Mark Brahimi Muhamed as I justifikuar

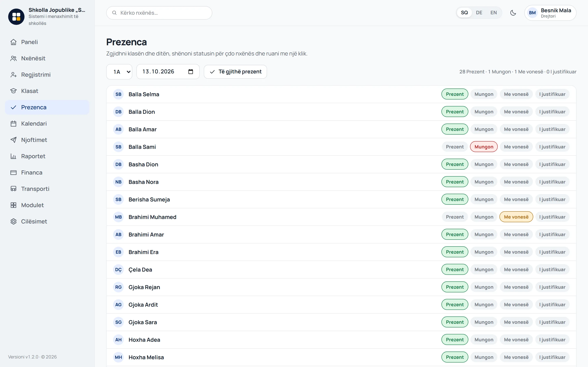(x=552, y=217)
